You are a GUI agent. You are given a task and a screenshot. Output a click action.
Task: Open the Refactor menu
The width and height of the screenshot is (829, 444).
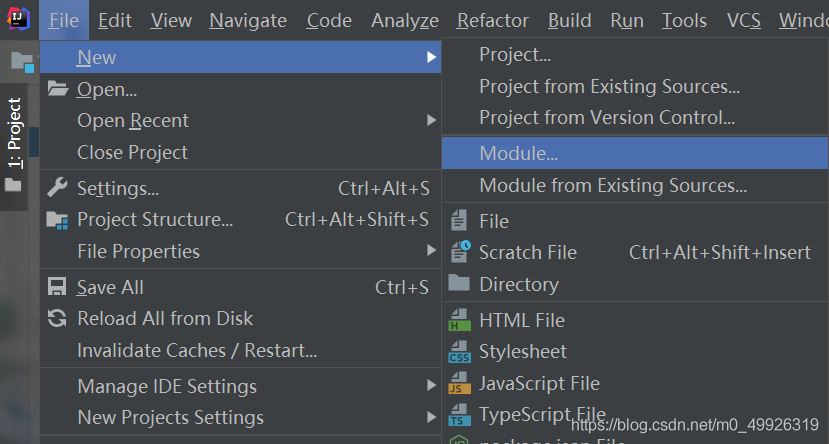point(492,20)
